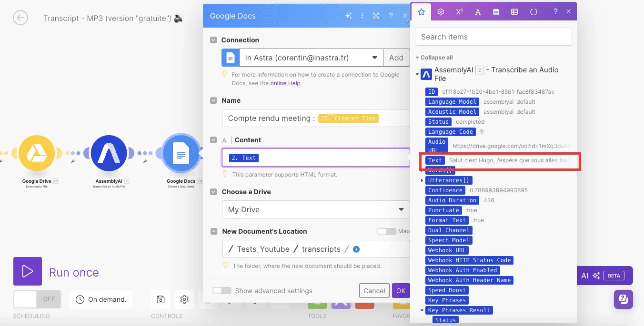This screenshot has width=644, height=326.
Task: Toggle the Name field checkbox
Action: point(213,100)
